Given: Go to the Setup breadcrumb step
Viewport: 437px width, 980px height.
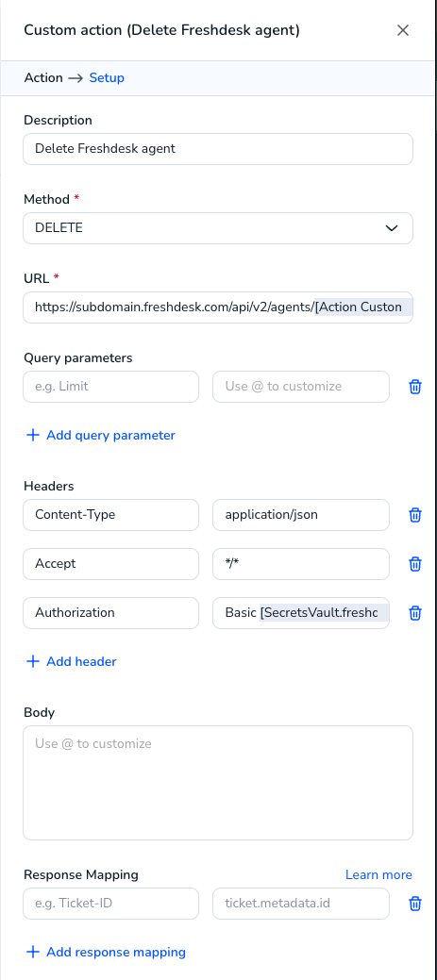Looking at the screenshot, I should coord(107,78).
